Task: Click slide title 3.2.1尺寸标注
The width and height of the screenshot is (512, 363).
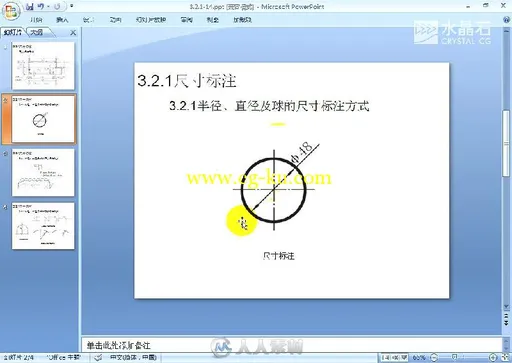Action: (187, 81)
